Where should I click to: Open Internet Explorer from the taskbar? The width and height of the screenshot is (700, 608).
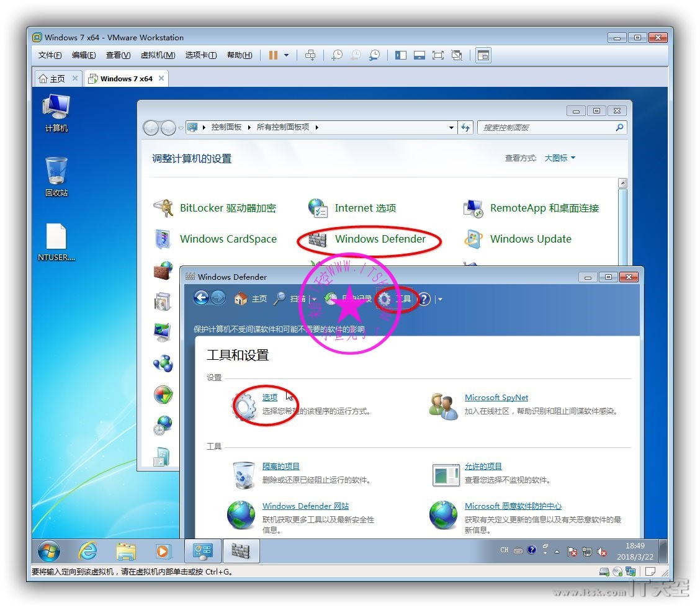click(x=87, y=550)
